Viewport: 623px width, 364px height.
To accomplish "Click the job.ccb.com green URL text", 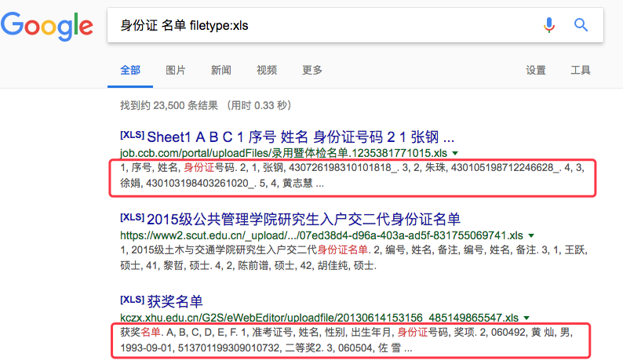I will [x=283, y=153].
